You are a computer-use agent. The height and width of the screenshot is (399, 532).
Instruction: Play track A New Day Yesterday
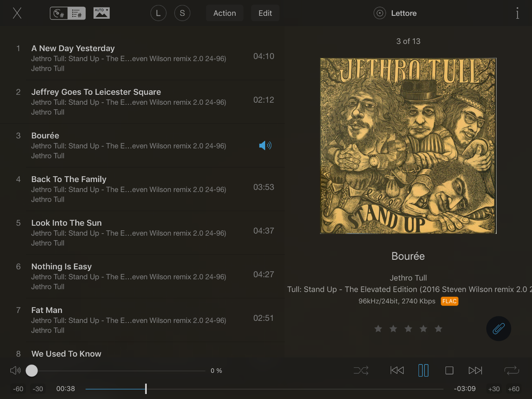[142, 58]
